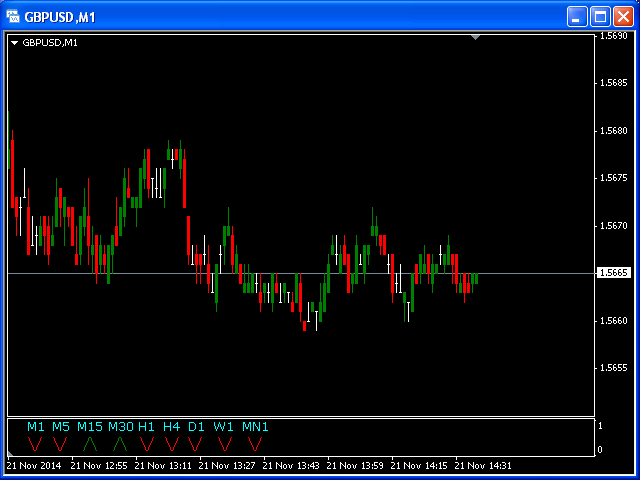Screen dimensions: 640x480
Task: Click the H1 red down arrow indicator
Action: pos(147,444)
